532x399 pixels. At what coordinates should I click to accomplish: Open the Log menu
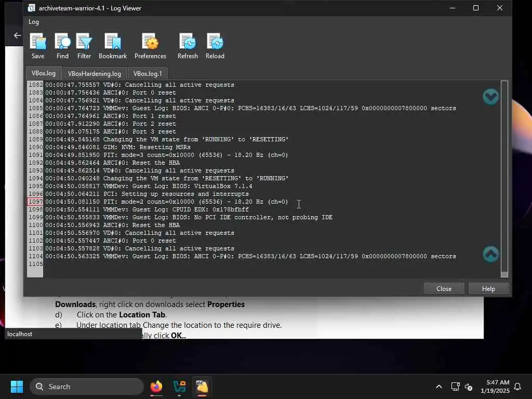tap(34, 22)
